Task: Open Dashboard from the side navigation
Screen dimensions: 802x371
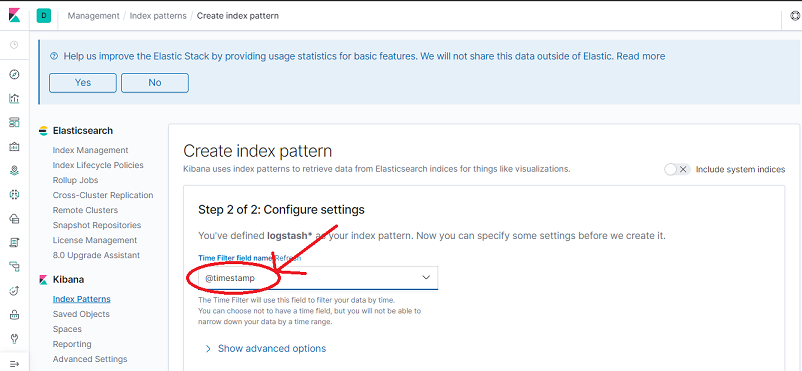Action: (14, 123)
